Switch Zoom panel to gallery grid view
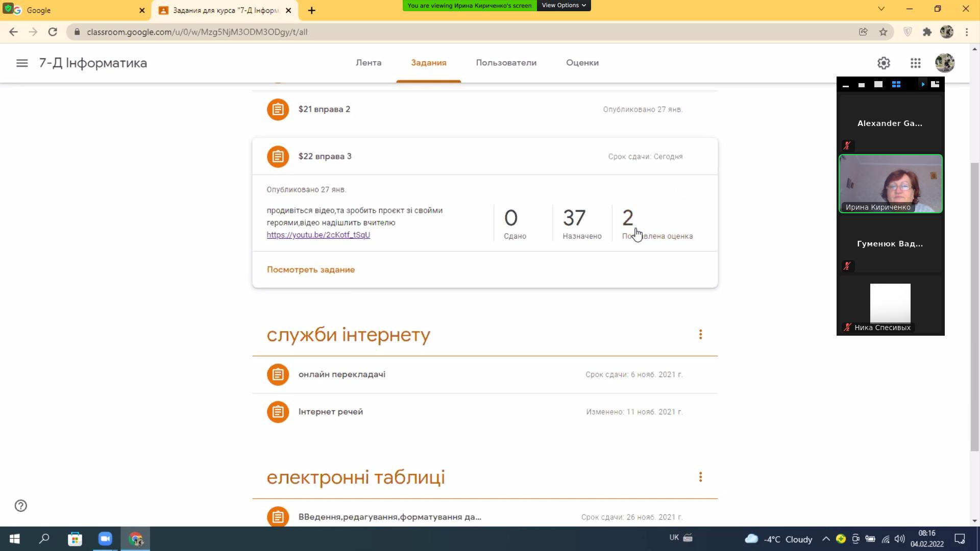This screenshot has height=551, width=980. pos(896,84)
